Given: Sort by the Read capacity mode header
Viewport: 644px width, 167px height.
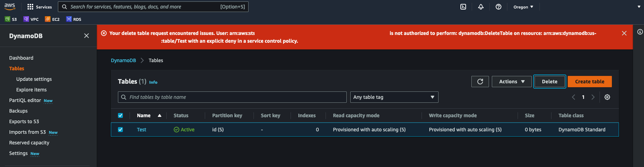Looking at the screenshot, I should [356, 115].
